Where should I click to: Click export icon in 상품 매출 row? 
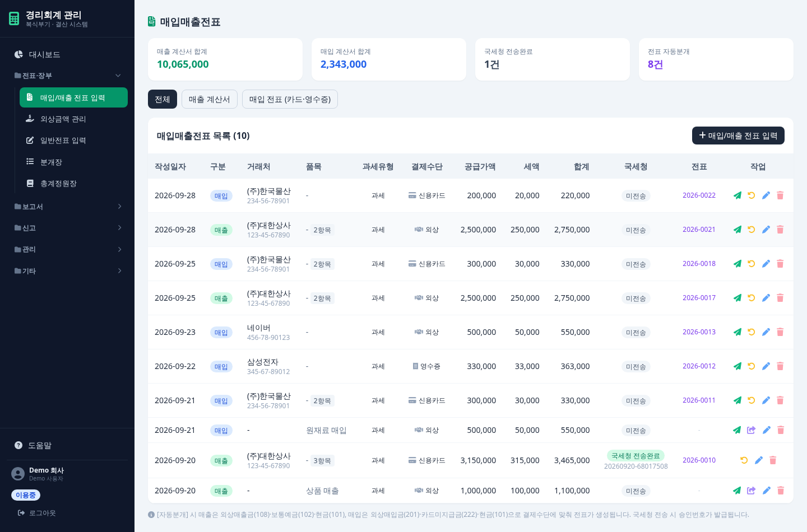752,491
